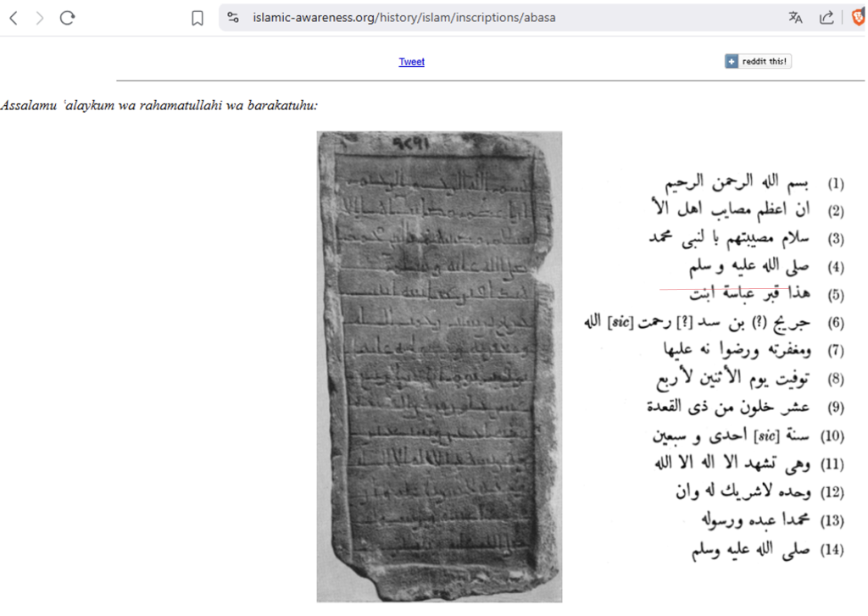The image size is (868, 616).
Task: Open the Tweet link
Action: click(x=411, y=62)
